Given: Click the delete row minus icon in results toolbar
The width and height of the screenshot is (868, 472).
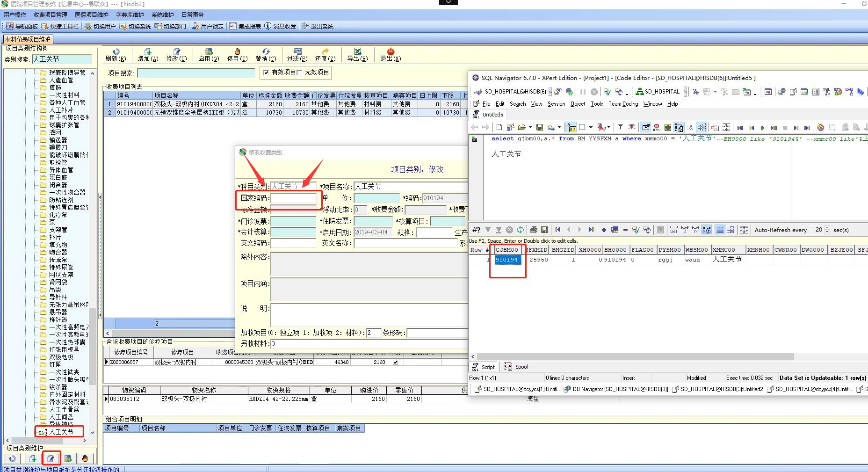Looking at the screenshot, I should click(x=625, y=230).
